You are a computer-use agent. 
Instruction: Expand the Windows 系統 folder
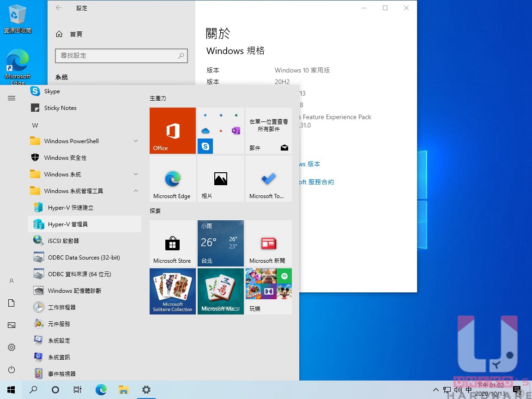tap(84, 175)
